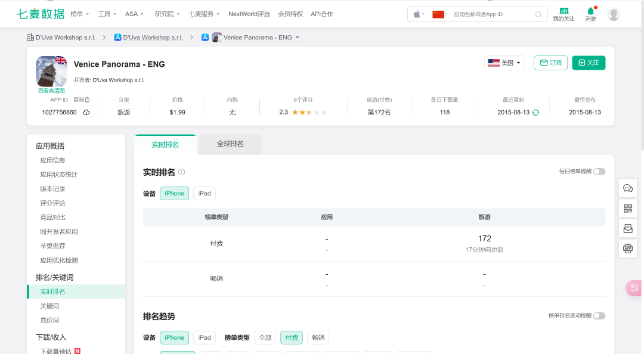Toggle 每日榜单提醒 switch
The width and height of the screenshot is (644, 354).
[599, 172]
